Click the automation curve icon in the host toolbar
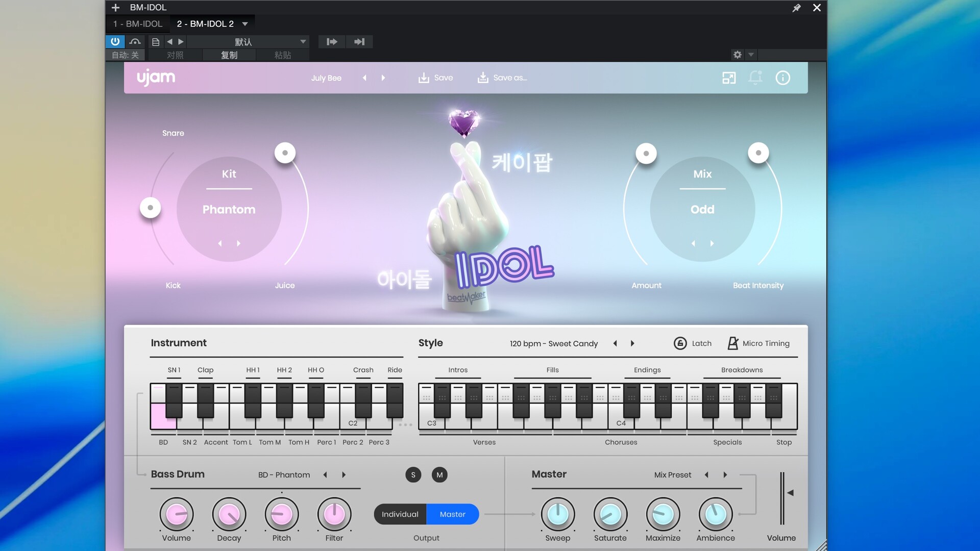The height and width of the screenshot is (551, 980). click(135, 41)
